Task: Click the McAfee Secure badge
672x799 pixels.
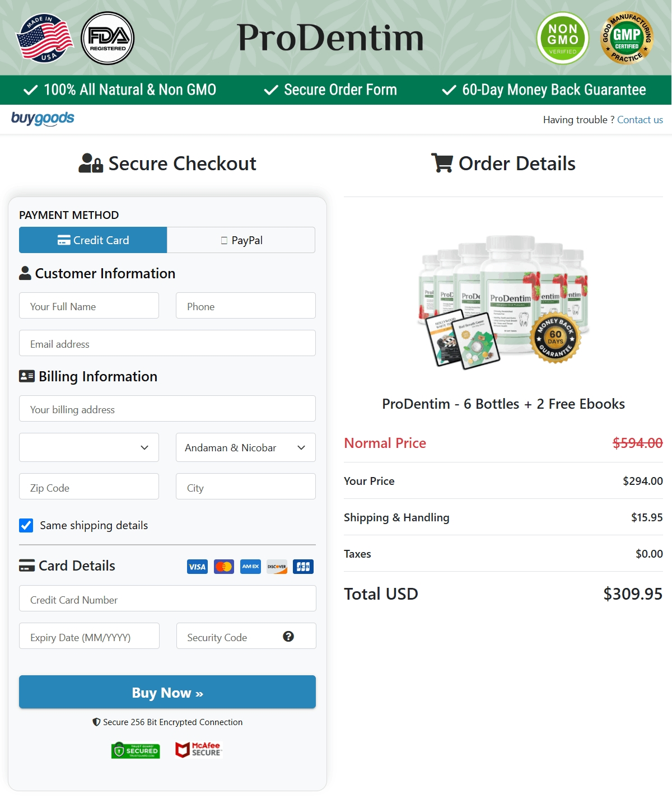Action: point(199,750)
